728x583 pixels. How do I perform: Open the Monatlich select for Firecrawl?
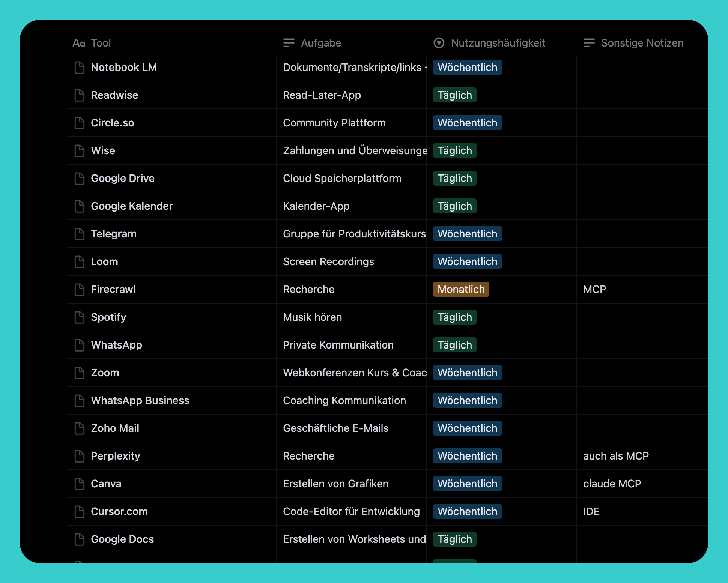point(461,290)
